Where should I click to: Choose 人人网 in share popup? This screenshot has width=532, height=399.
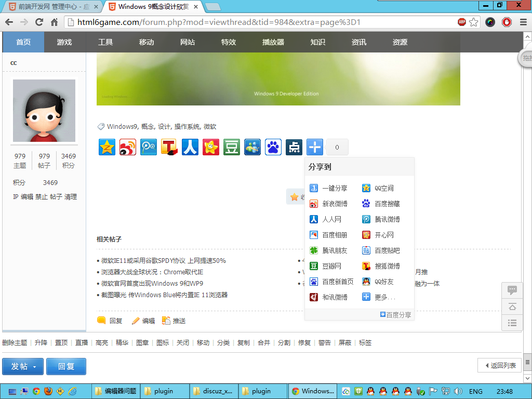pos(325,219)
